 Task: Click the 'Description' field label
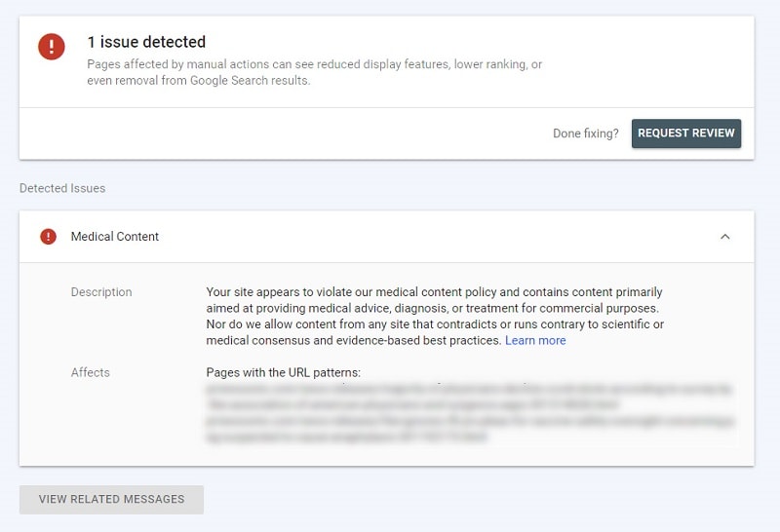(101, 292)
